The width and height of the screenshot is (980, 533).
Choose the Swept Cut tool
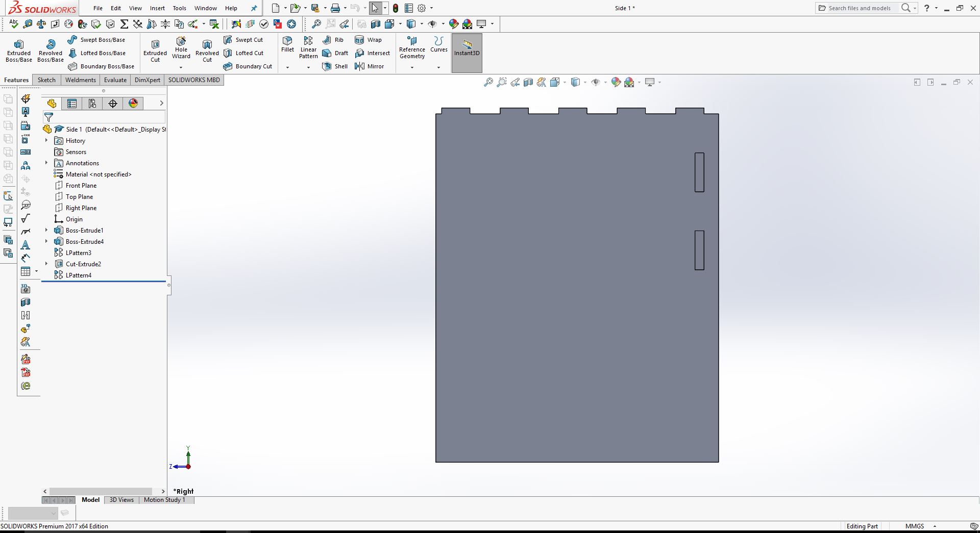point(243,40)
